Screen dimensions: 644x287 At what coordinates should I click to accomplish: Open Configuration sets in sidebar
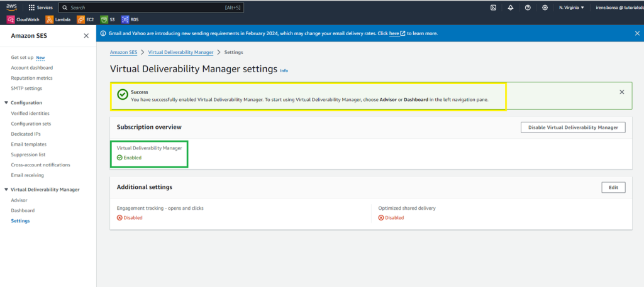[31, 124]
